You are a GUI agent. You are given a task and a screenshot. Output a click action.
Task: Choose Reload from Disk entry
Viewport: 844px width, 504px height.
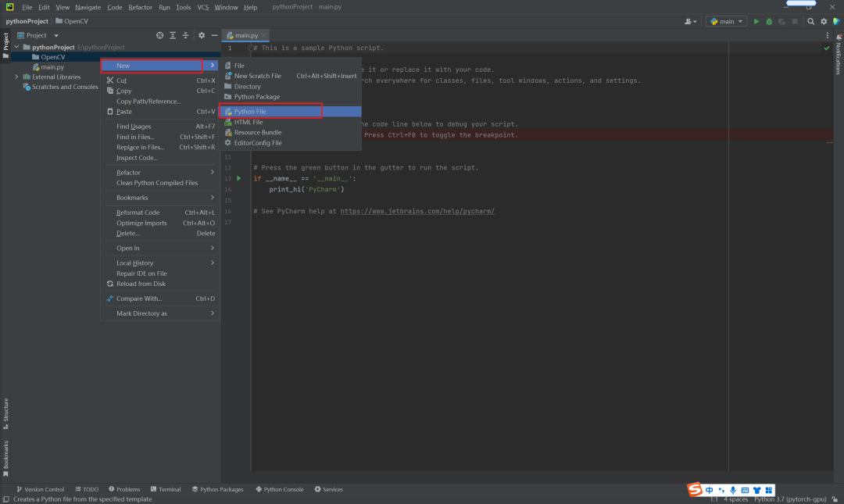point(160,284)
